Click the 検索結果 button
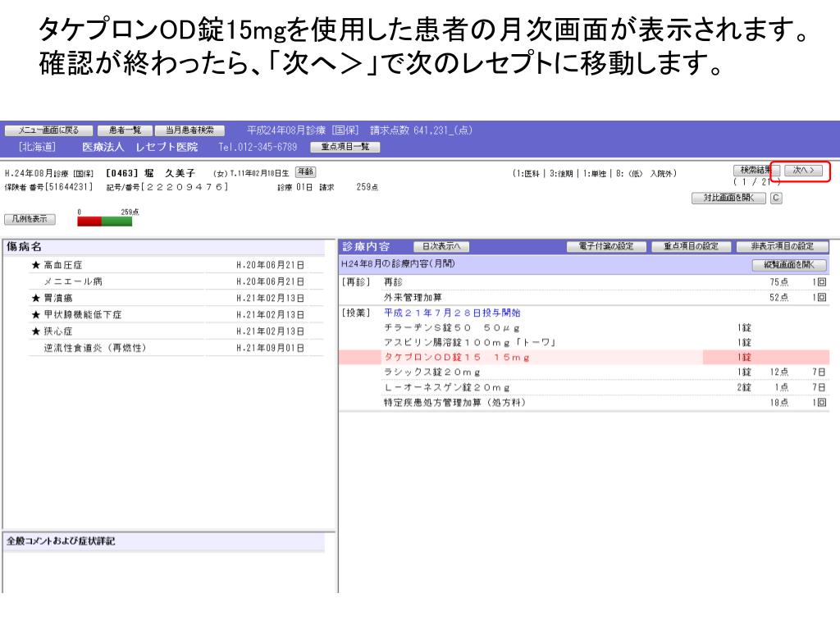Image resolution: width=840 pixels, height=630 pixels. click(755, 170)
